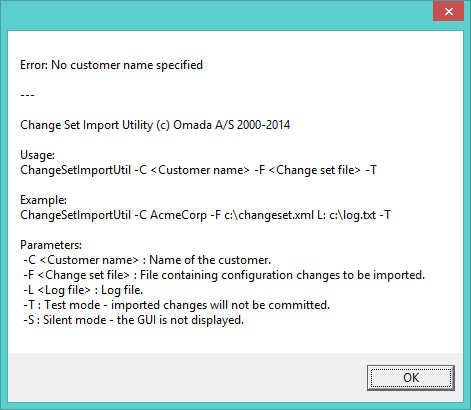471x410 pixels.
Task: Click the OK button
Action: tap(411, 378)
